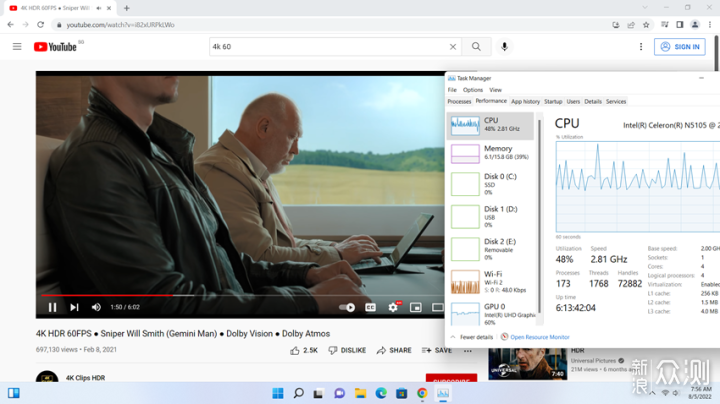Switch to the Details tab
The height and width of the screenshot is (404, 720).
click(593, 101)
